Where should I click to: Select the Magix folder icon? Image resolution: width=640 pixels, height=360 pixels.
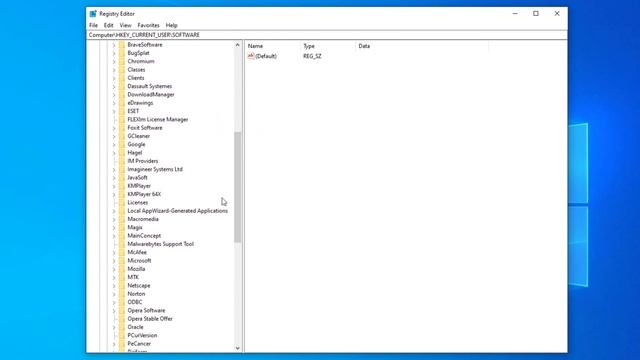click(122, 227)
